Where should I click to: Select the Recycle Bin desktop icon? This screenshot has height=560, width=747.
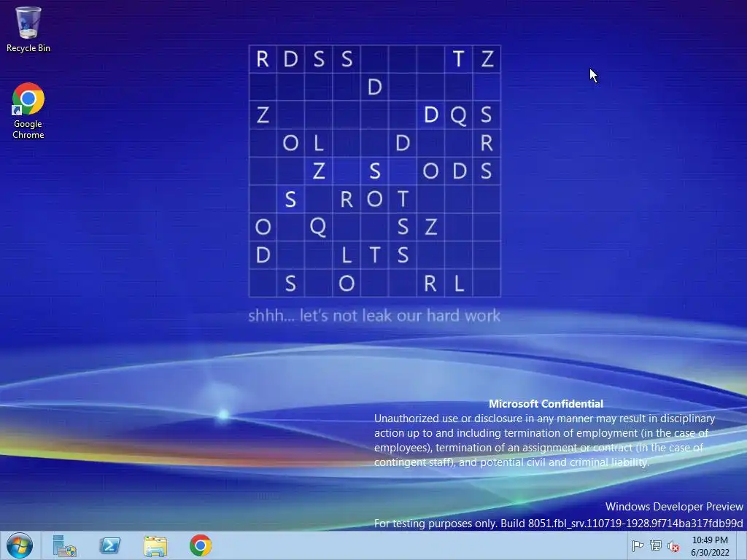28,29
